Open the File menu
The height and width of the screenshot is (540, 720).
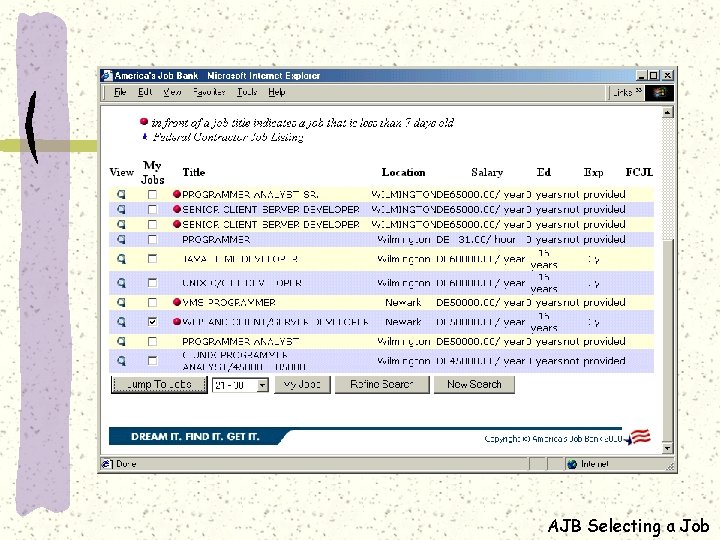120,92
